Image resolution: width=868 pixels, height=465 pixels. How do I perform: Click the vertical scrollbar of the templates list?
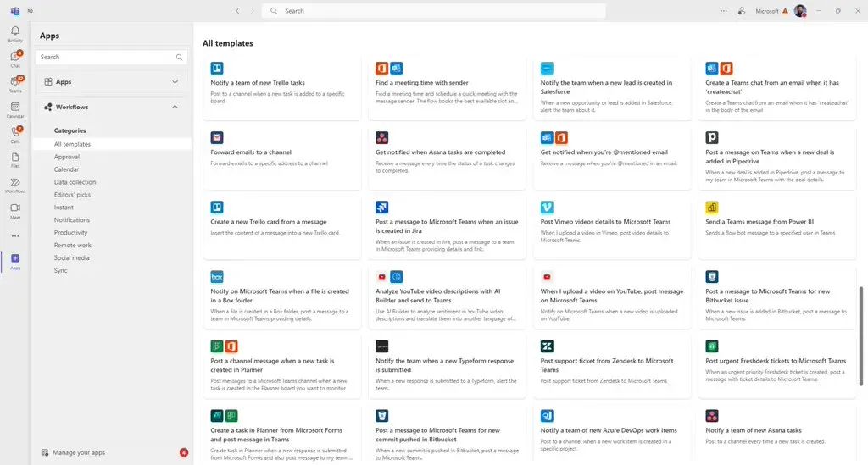point(861,335)
